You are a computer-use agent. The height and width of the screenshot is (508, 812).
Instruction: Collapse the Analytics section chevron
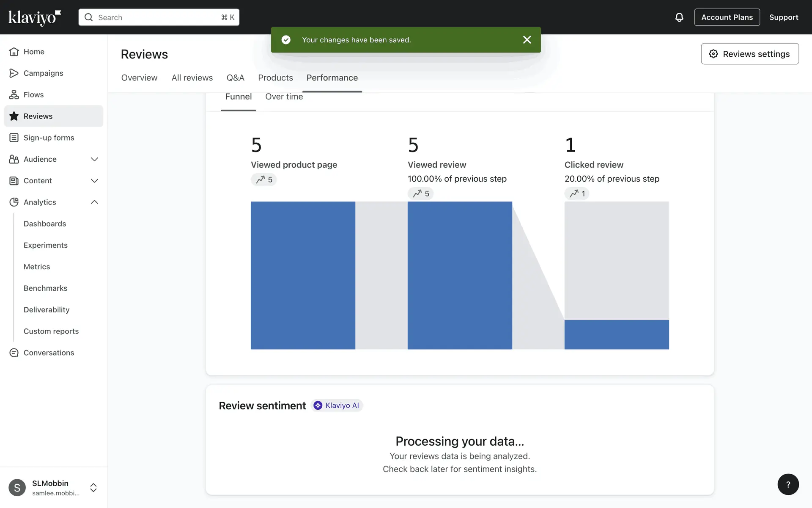coord(94,202)
